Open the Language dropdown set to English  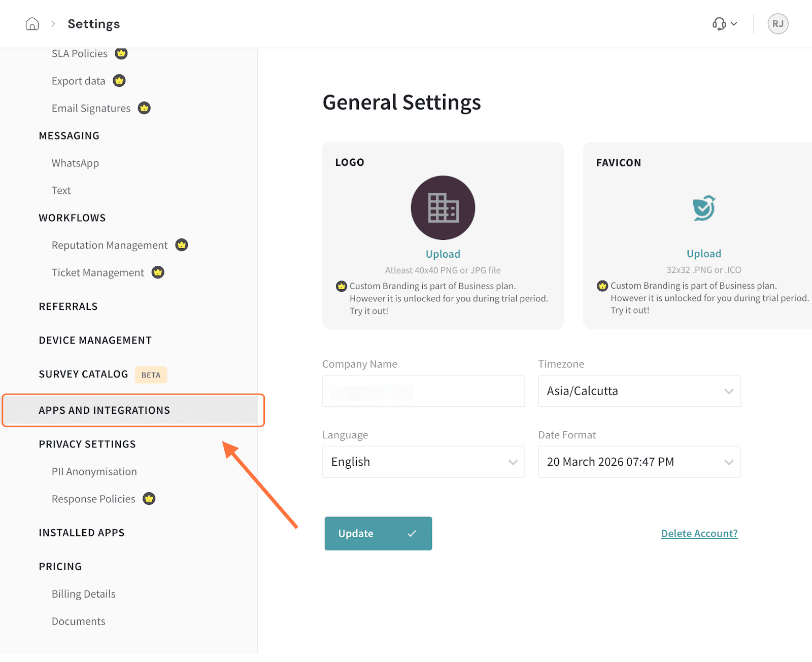click(423, 462)
